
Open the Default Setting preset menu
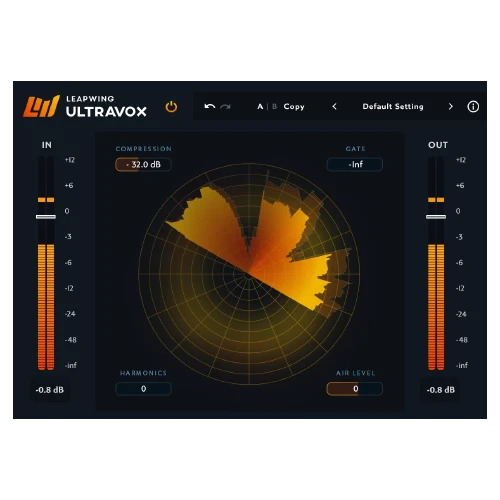tap(393, 106)
